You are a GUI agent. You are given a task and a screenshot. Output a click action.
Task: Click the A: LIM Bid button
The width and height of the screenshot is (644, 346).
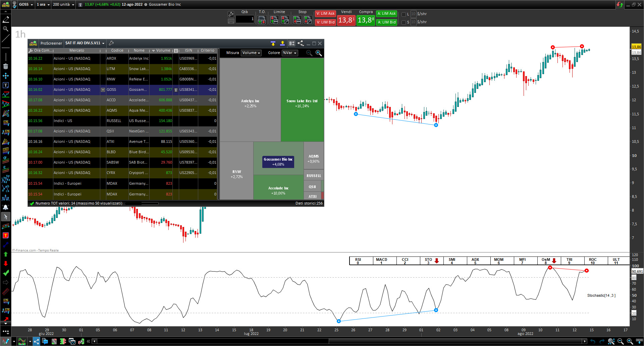[x=387, y=22]
